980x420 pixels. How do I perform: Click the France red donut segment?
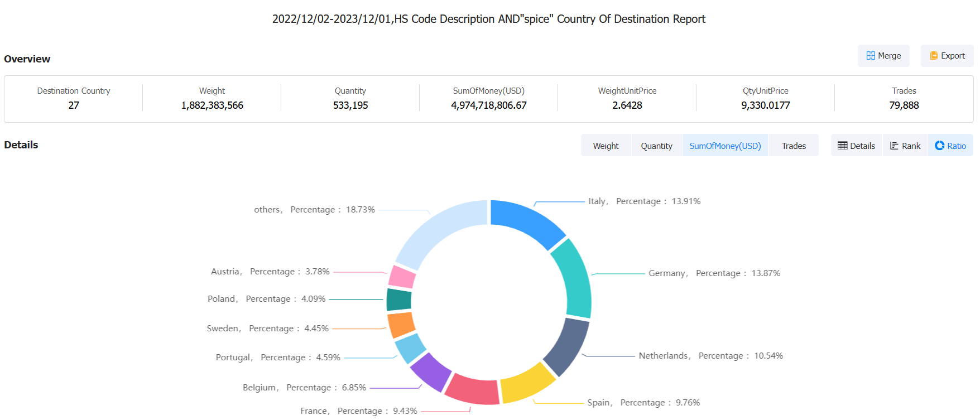pyautogui.click(x=473, y=389)
